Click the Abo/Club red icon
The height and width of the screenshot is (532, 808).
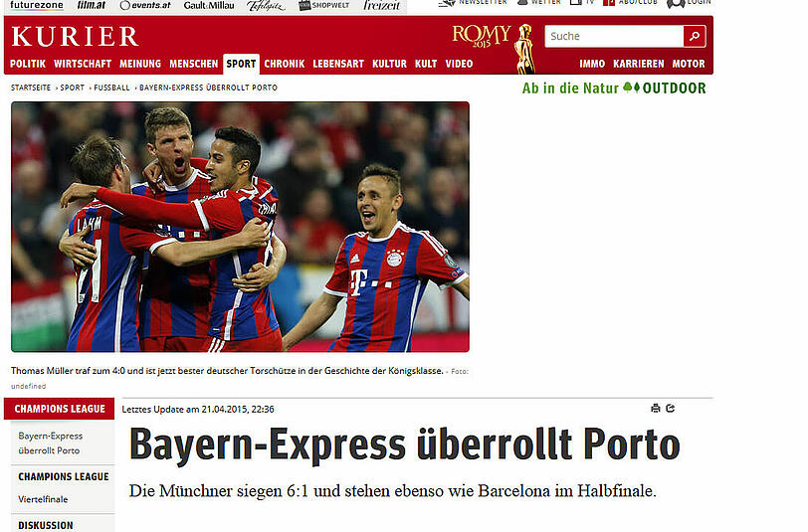[x=609, y=3]
